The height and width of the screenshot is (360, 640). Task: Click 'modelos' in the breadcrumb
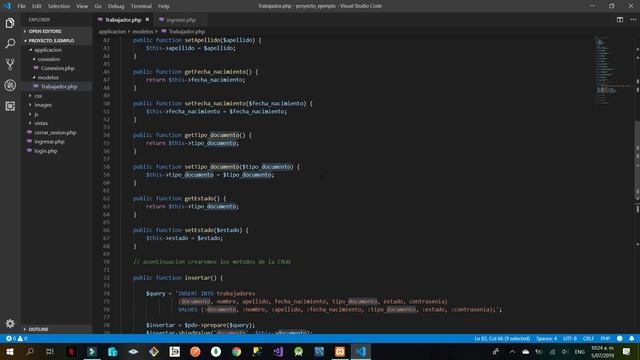[x=142, y=31]
